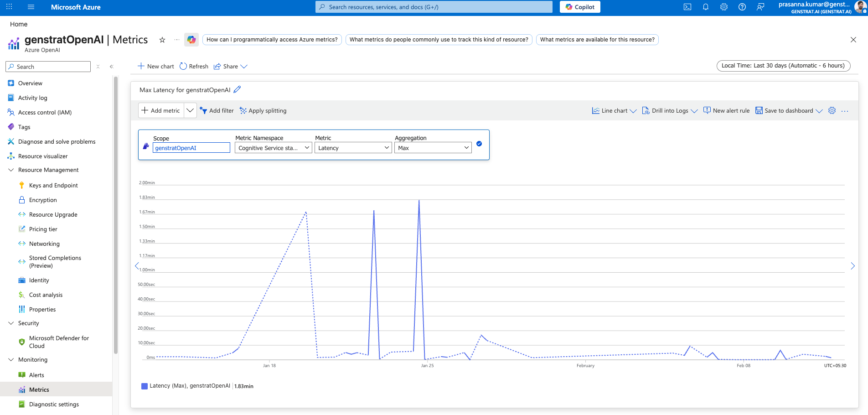This screenshot has width=868, height=415.
Task: Open the Azure app launcher grid icon
Action: [9, 7]
